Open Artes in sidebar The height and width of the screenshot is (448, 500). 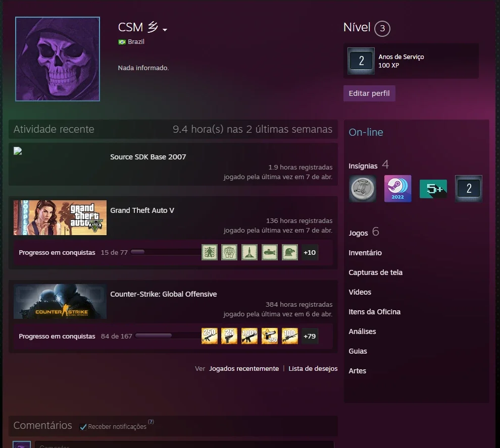[x=357, y=371]
